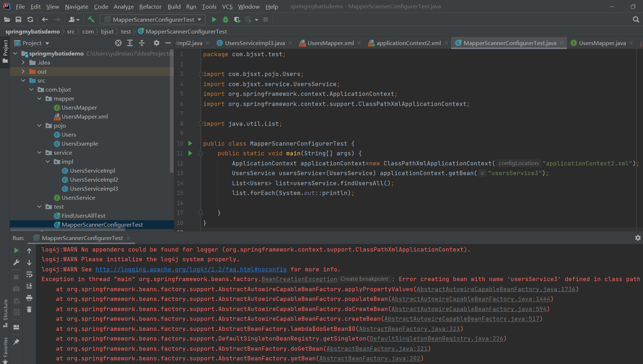
Task: Jump up the stack trace arrow
Action: 29,250
